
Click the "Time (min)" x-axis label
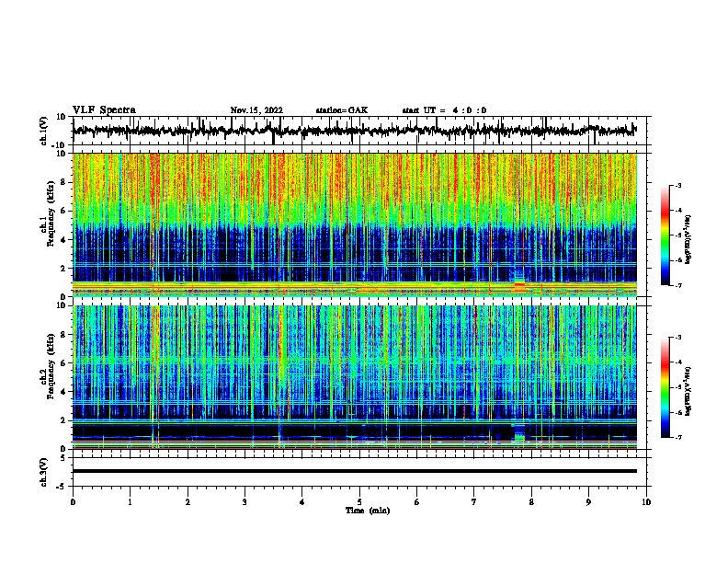pyautogui.click(x=368, y=511)
